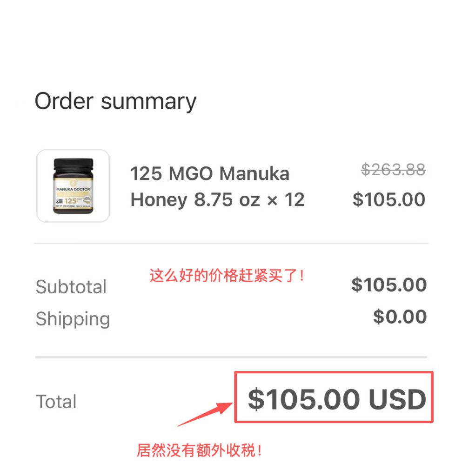Screen dimensions: 462x476
Task: Click the USD currency text in total
Action: (x=398, y=399)
